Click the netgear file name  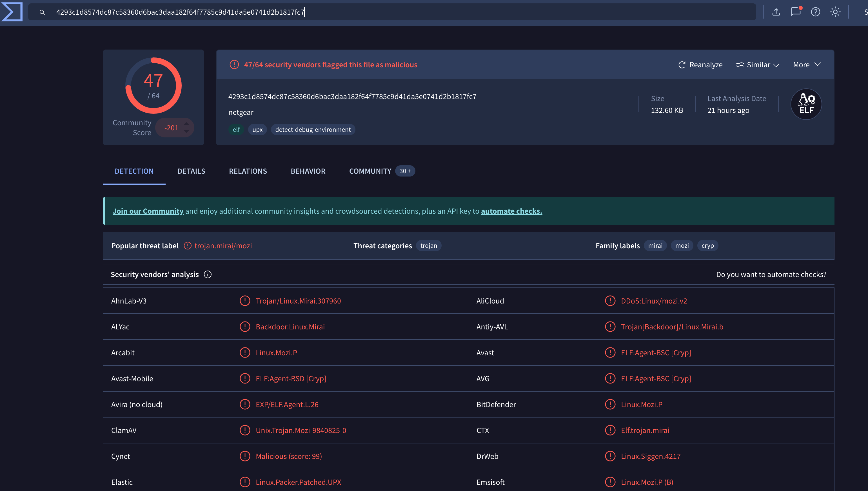coord(241,112)
